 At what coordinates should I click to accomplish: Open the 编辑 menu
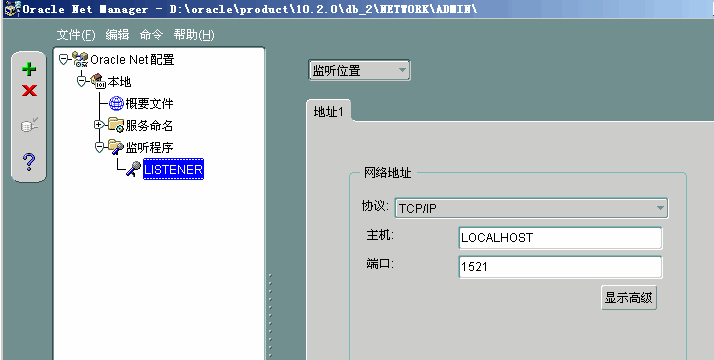click(x=117, y=35)
